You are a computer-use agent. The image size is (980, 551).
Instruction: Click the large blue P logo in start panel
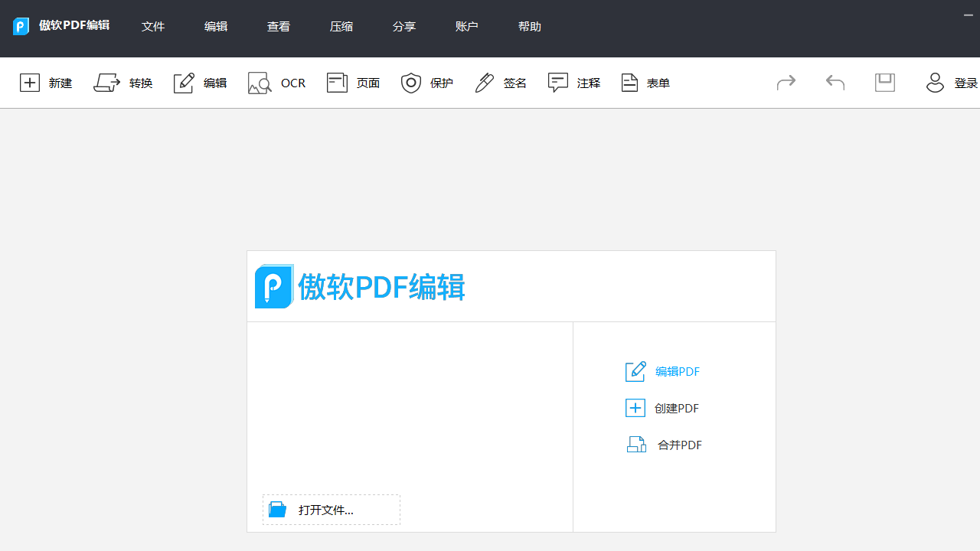[x=274, y=286]
